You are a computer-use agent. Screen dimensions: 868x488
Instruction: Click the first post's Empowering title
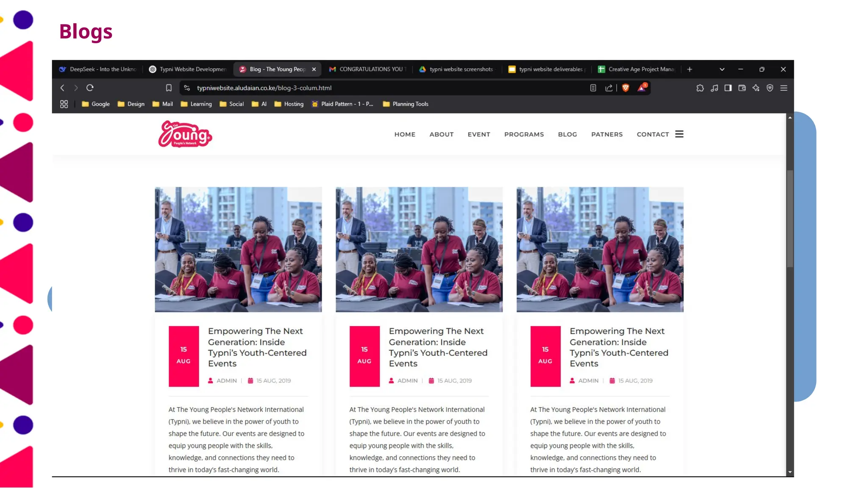pos(257,347)
